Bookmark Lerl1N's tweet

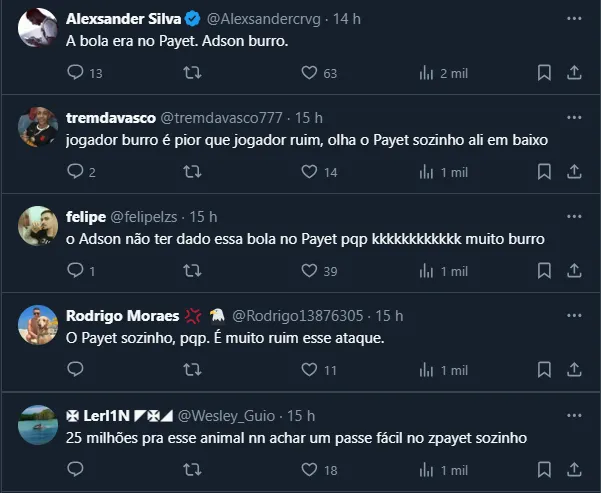[544, 469]
